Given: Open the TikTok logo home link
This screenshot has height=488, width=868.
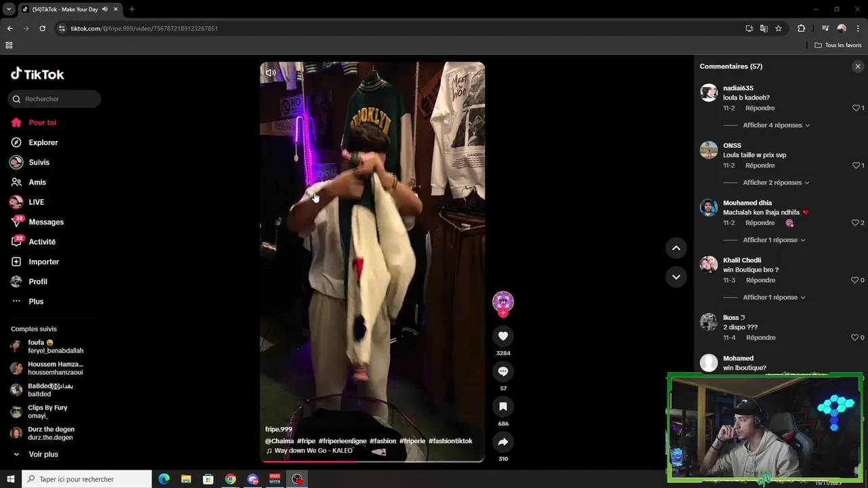Looking at the screenshot, I should 37,74.
